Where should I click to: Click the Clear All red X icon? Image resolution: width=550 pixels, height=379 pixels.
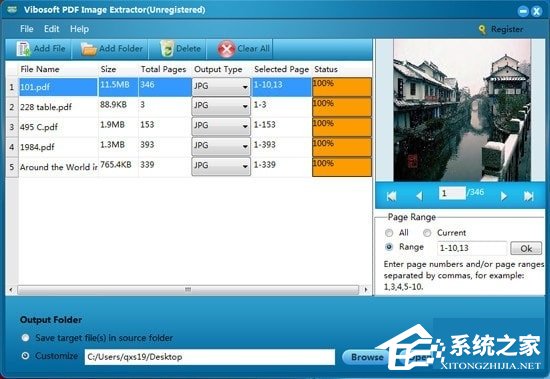pos(226,49)
